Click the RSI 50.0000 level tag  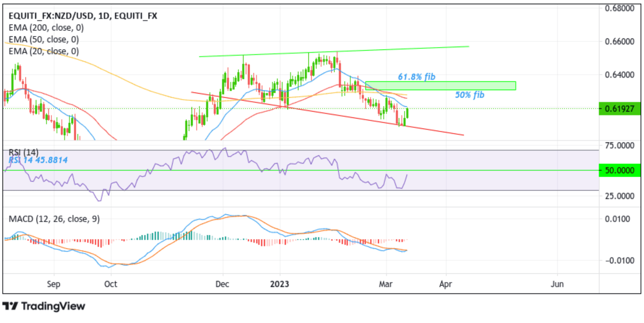point(619,170)
